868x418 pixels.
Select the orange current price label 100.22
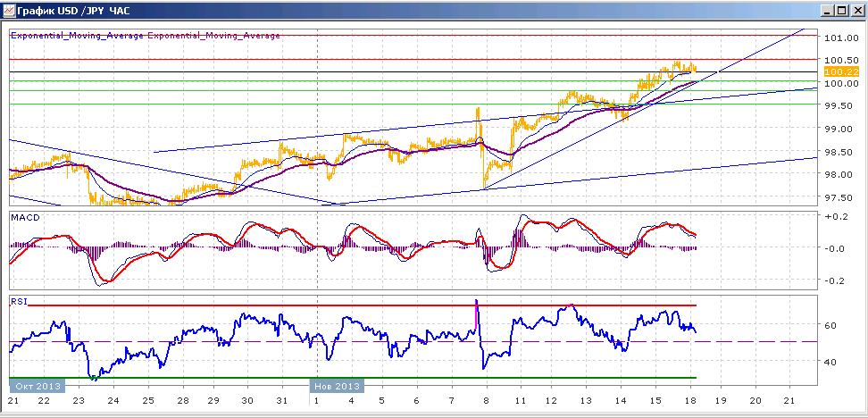[x=841, y=72]
